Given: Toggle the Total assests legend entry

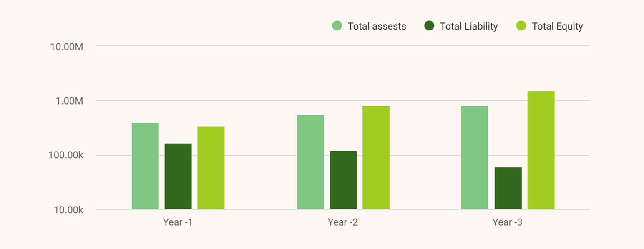Looking at the screenshot, I should pyautogui.click(x=377, y=26).
